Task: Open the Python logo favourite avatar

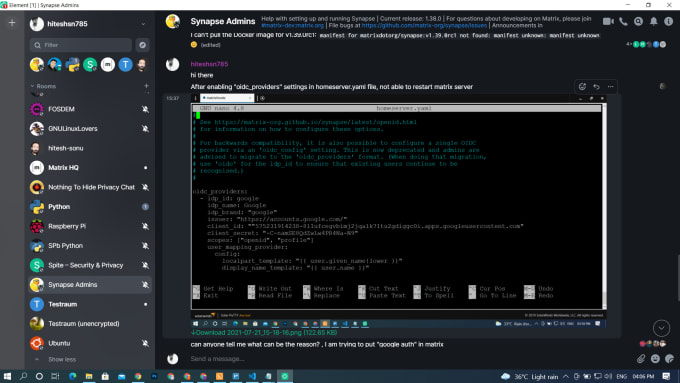Action: (x=72, y=65)
